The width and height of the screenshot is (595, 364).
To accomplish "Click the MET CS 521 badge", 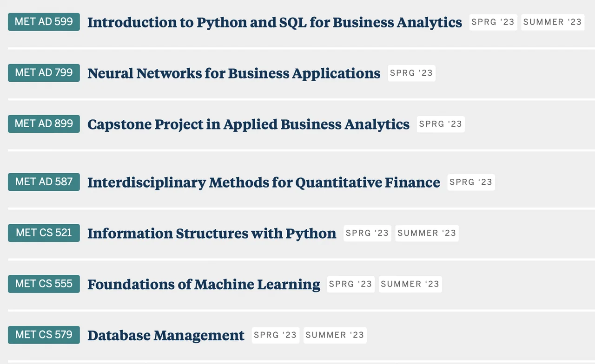I will tap(44, 233).
